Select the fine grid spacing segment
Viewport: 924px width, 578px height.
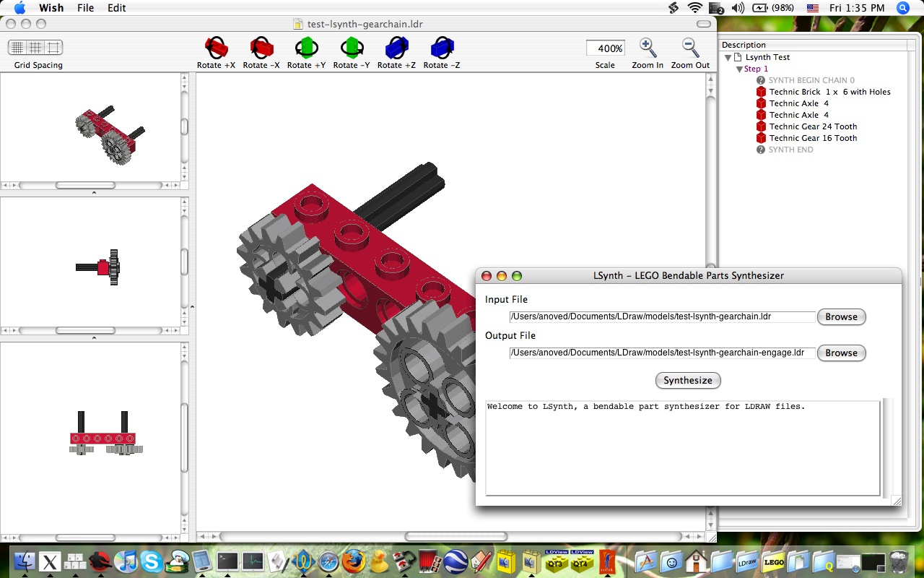[x=17, y=48]
